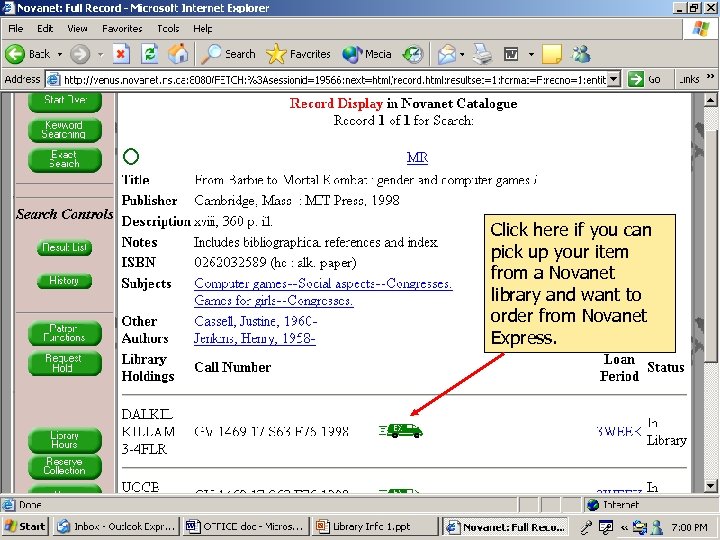Click the Windows Start button
The width and height of the screenshot is (720, 540).
(25, 527)
